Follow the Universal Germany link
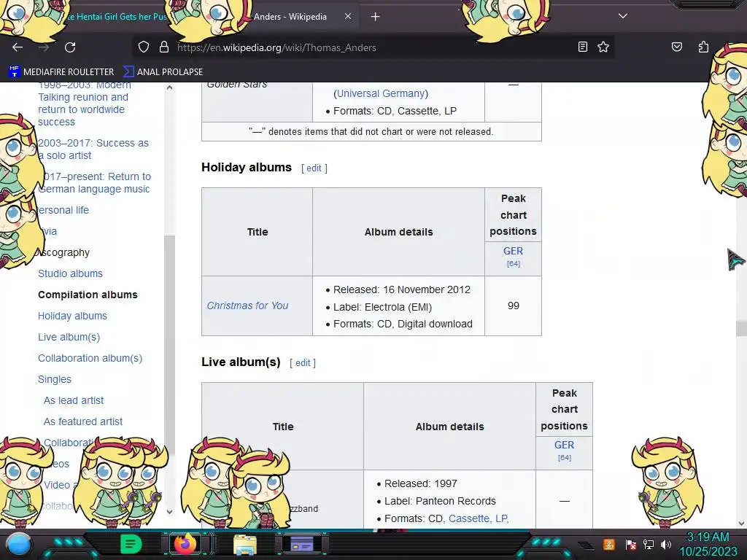The width and height of the screenshot is (747, 560). coord(381,93)
